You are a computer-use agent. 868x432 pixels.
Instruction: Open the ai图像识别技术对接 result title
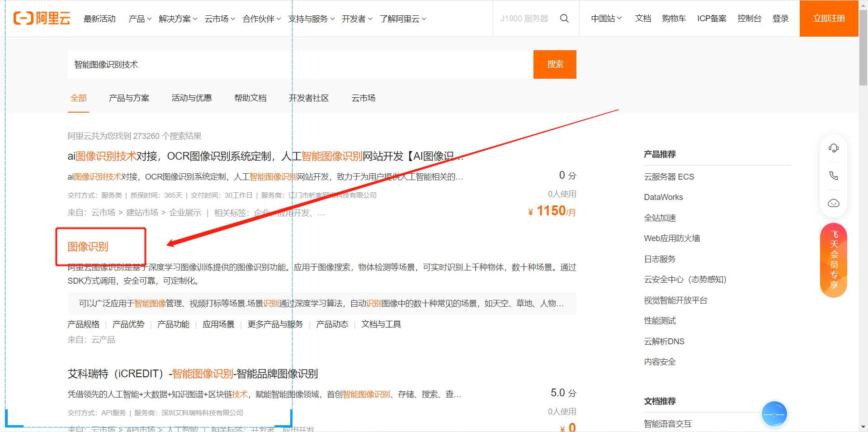(265, 156)
